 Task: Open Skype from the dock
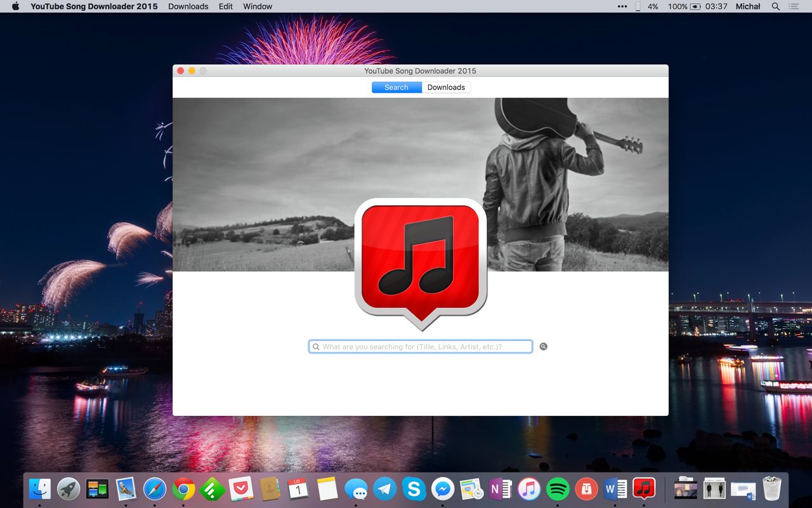click(x=414, y=488)
